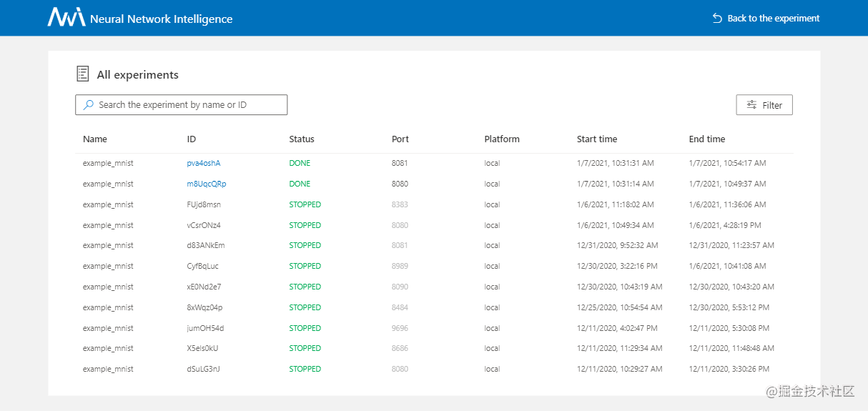
Task: Select ID X5els0kU
Action: (202, 348)
